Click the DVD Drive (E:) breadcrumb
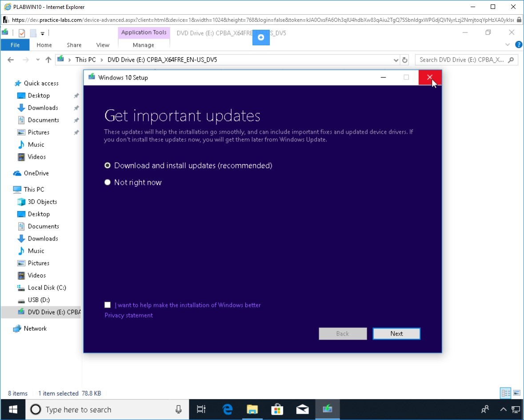The height and width of the screenshot is (420, 524). [x=162, y=60]
